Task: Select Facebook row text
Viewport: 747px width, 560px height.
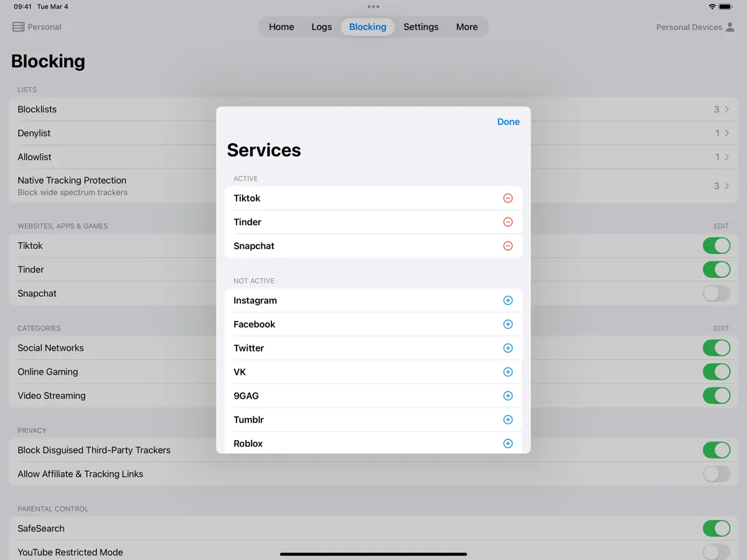Action: coord(254,324)
